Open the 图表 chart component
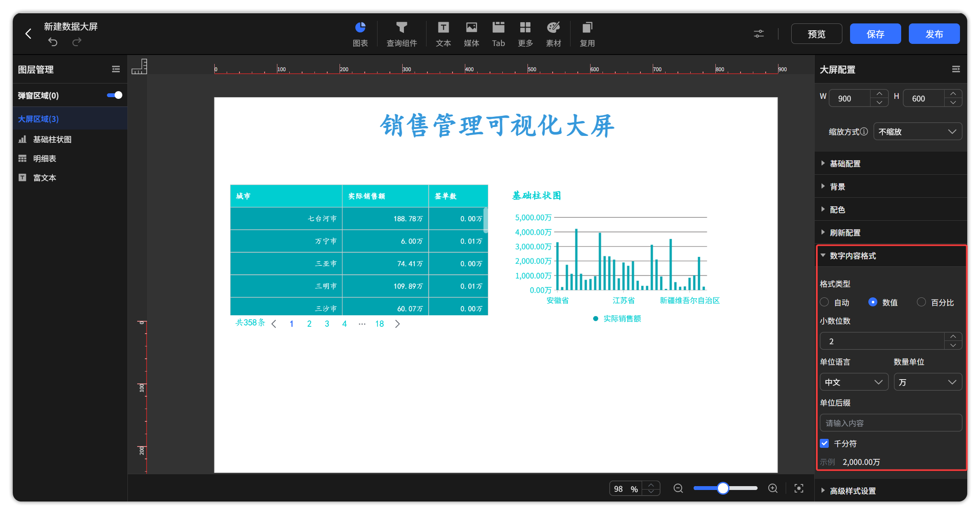980x510 pixels. [360, 34]
